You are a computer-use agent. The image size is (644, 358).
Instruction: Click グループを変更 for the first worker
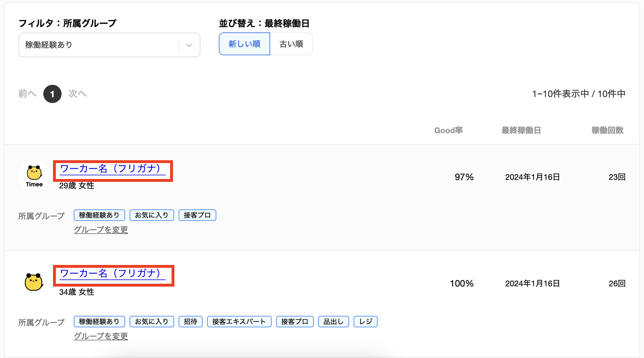coord(101,230)
